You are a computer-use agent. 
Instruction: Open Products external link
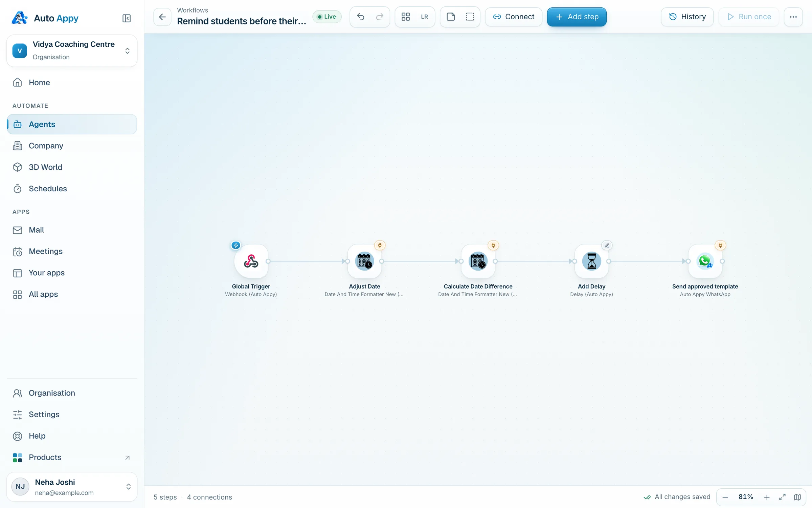(x=72, y=458)
